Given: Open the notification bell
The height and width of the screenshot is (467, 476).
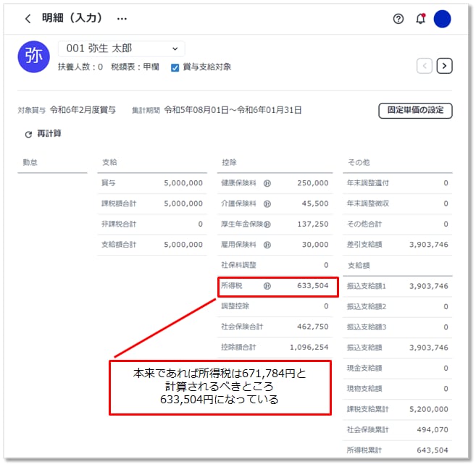Looking at the screenshot, I should coord(420,20).
